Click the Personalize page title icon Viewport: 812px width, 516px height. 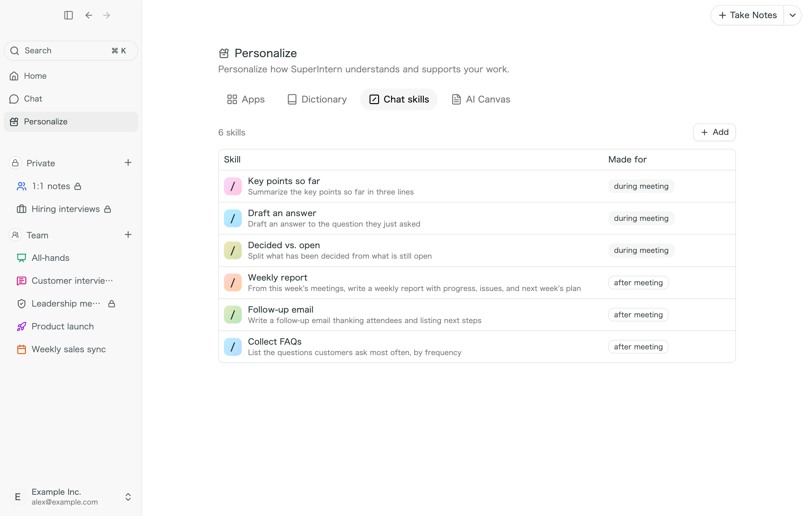[x=224, y=53]
